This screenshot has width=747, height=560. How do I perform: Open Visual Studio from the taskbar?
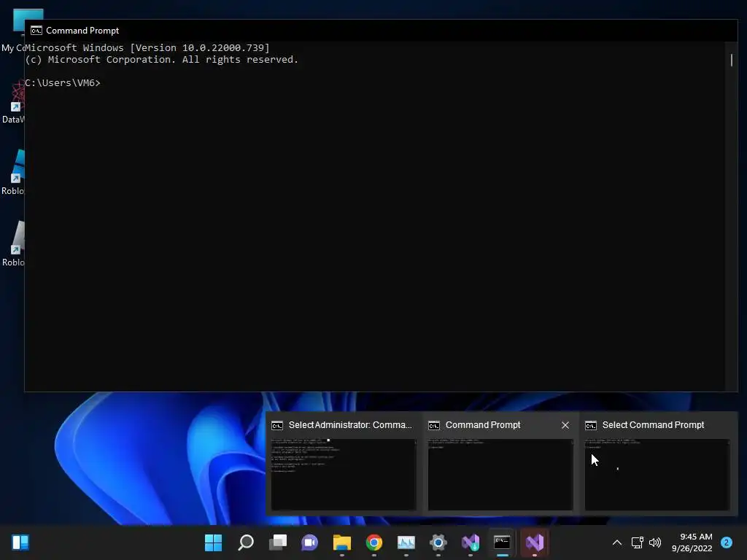pos(535,542)
